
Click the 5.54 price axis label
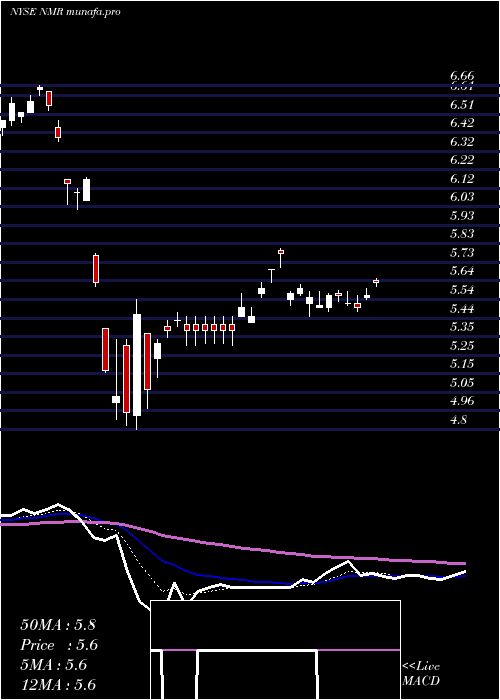coord(462,290)
